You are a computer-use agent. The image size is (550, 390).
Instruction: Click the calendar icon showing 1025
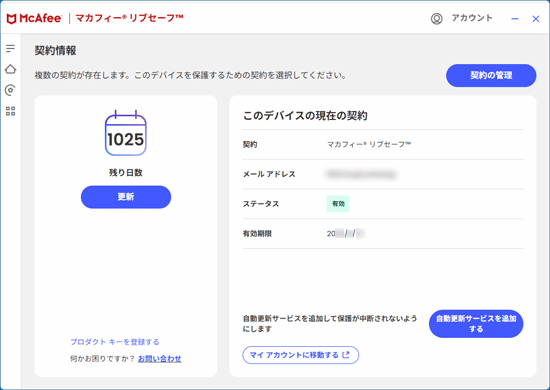126,133
